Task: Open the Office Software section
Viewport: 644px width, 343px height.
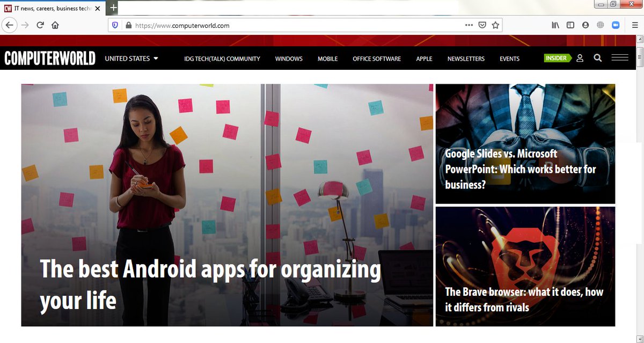Action: [377, 59]
